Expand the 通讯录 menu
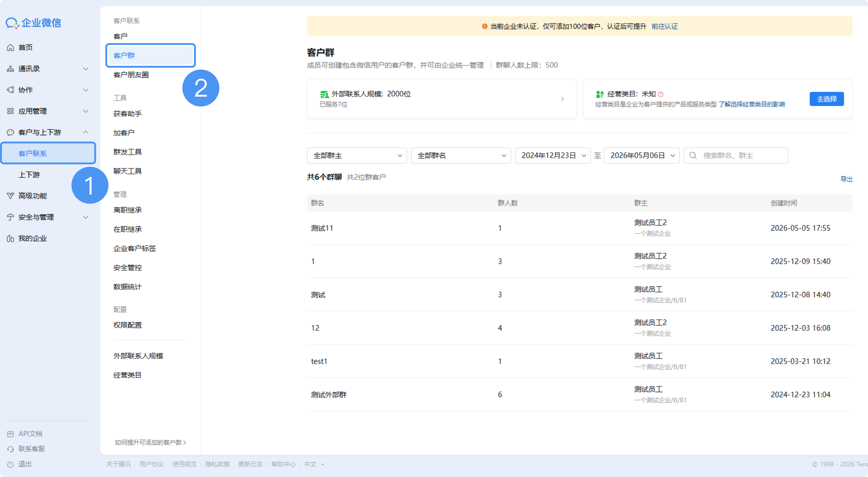This screenshot has width=868, height=477. click(x=86, y=69)
